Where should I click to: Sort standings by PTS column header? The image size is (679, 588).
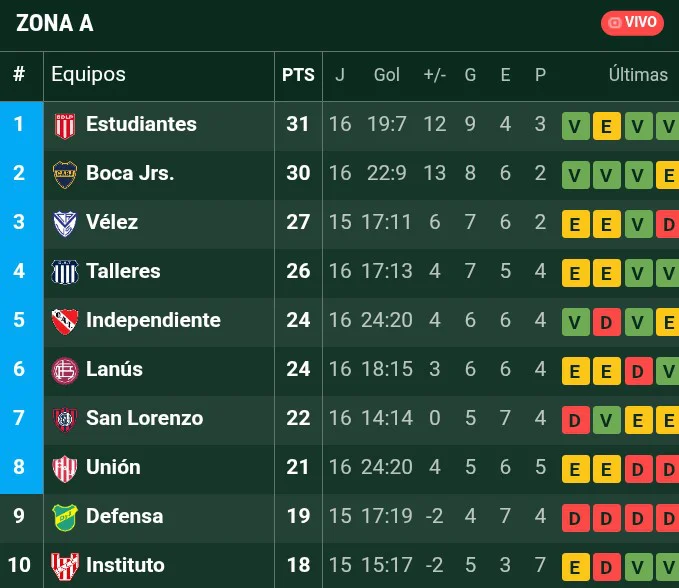[298, 74]
